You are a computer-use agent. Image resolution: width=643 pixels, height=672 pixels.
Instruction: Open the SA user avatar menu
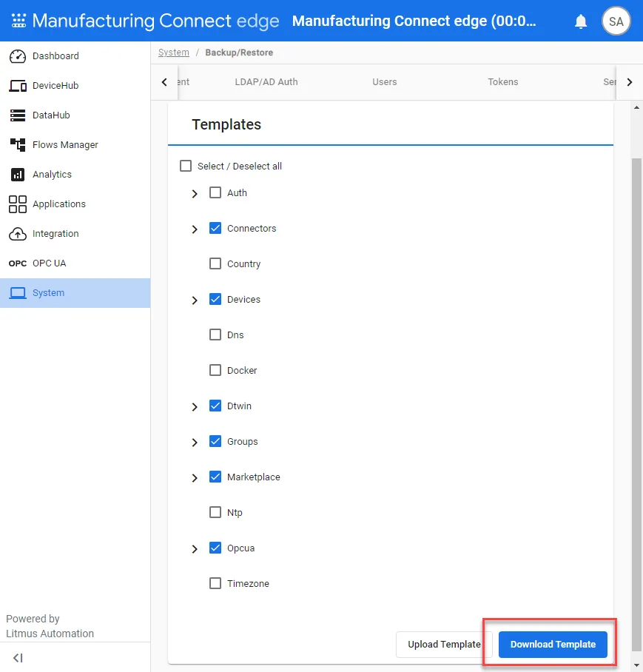616,21
